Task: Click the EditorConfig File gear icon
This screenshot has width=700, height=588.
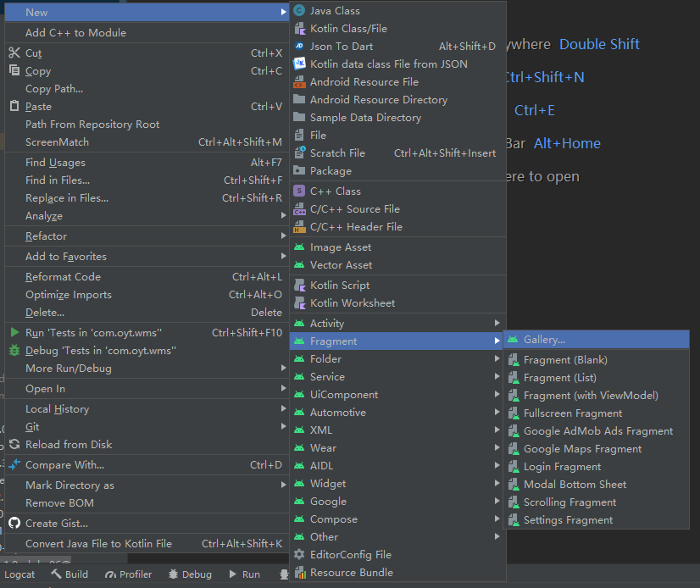Action: pyautogui.click(x=299, y=554)
